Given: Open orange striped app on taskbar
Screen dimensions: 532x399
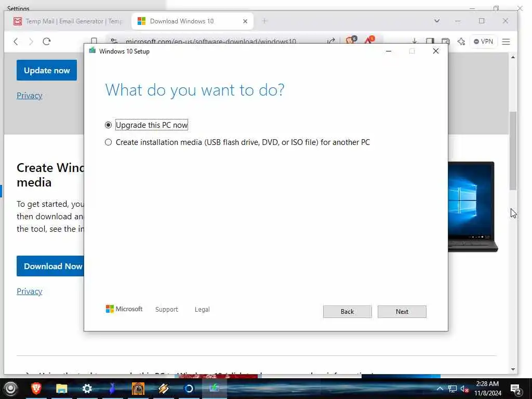Looking at the screenshot, I should [x=164, y=388].
